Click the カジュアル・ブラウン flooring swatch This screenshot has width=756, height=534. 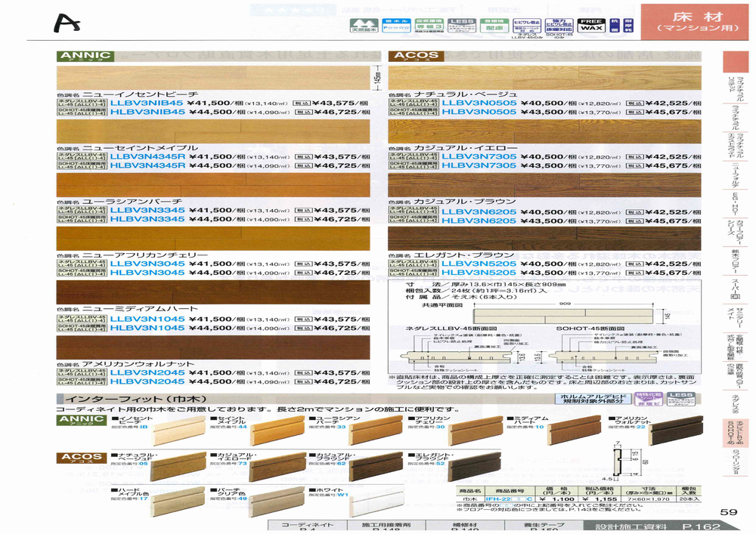click(x=545, y=184)
